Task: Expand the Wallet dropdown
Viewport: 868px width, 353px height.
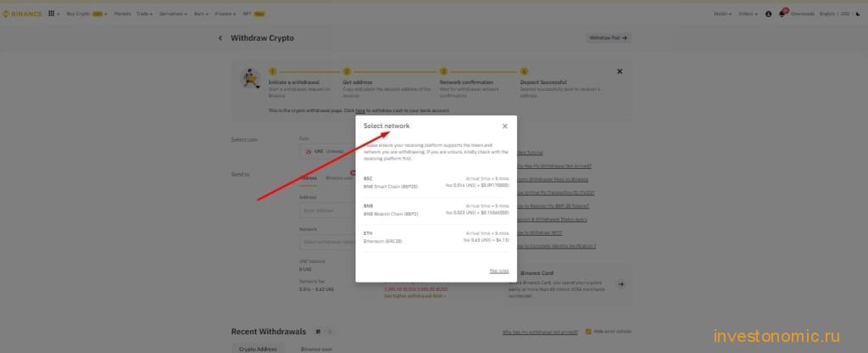Action: coord(722,14)
